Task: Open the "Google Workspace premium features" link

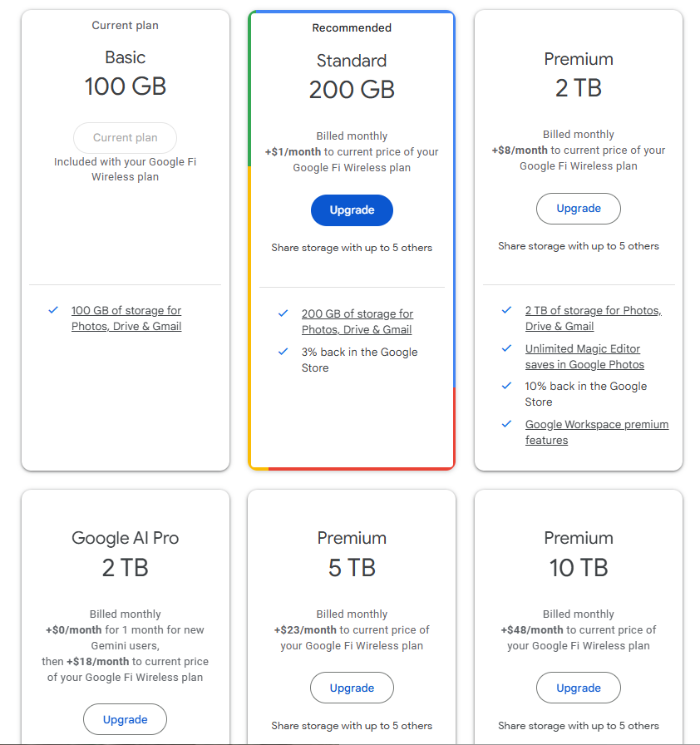Action: pos(596,432)
